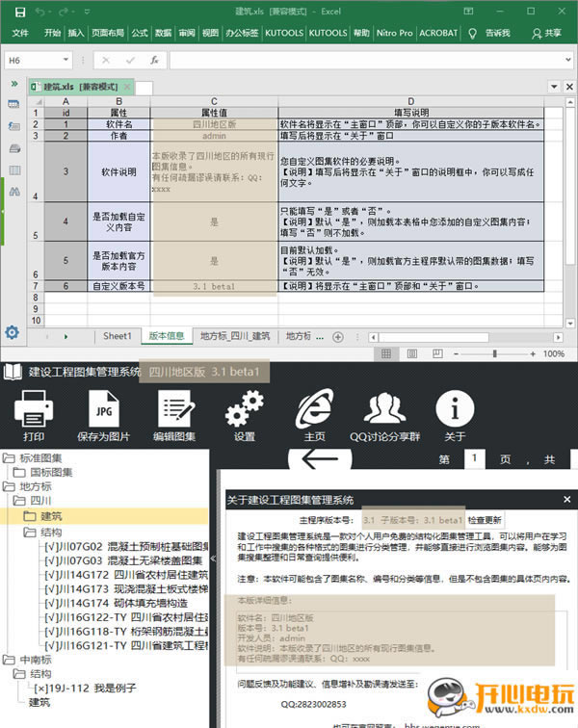The image size is (578, 728).
Task: Add new sheet plus button
Action: pyautogui.click(x=338, y=337)
